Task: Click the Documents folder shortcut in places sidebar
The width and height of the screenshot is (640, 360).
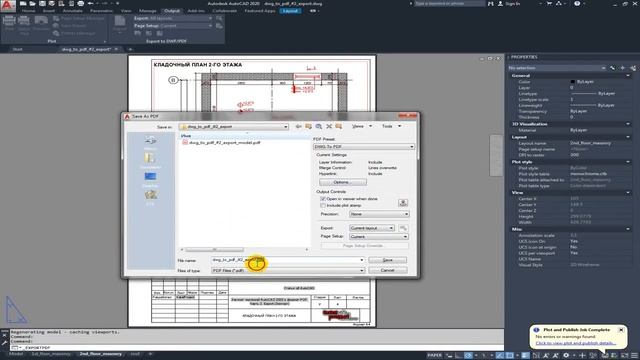Action: pos(150,160)
